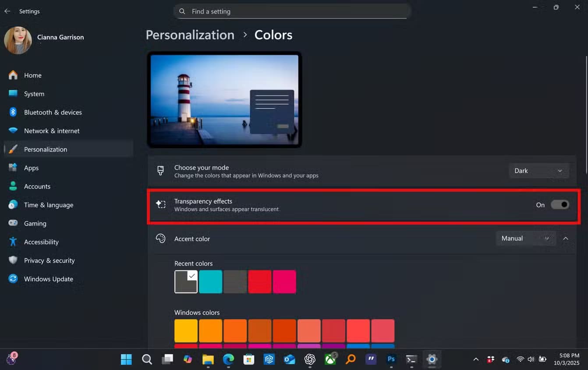Open Home in the Settings sidebar
This screenshot has width=588, height=370.
68,75
